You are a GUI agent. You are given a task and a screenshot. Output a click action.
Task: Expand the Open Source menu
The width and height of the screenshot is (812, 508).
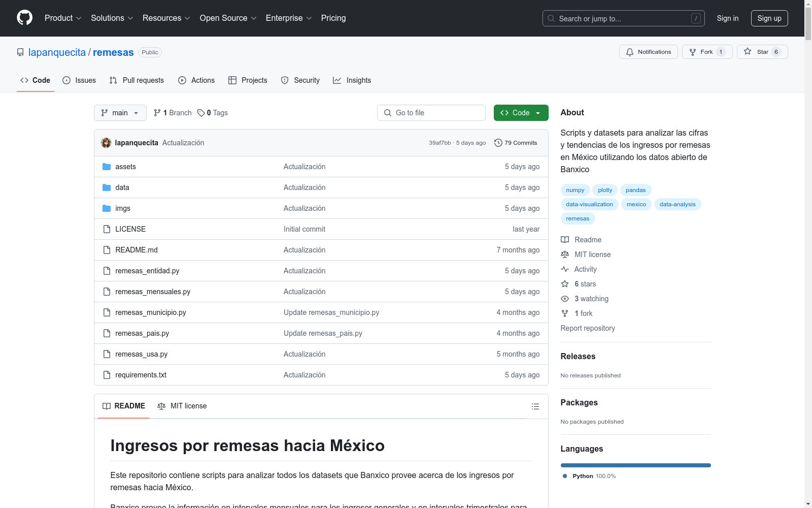pos(228,18)
